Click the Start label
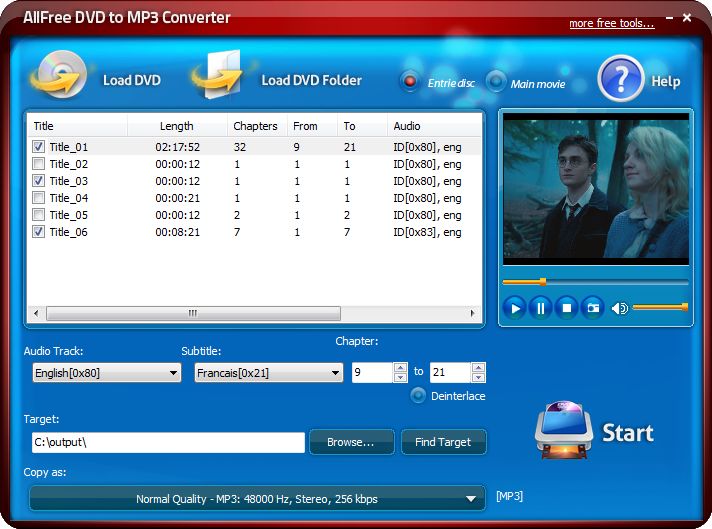This screenshot has height=529, width=712. (628, 433)
